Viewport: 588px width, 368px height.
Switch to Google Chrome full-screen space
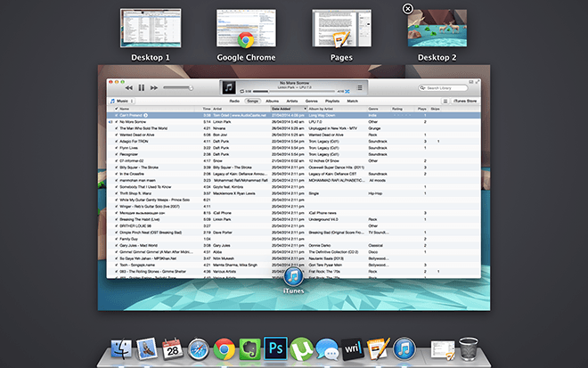(246, 29)
